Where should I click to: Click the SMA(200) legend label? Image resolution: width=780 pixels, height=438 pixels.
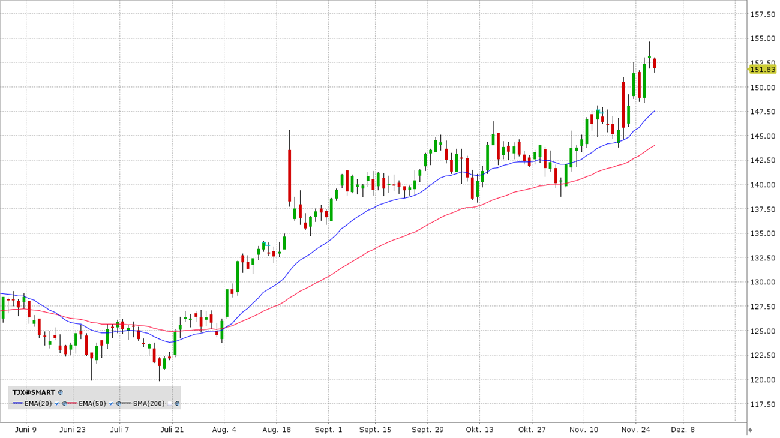click(x=149, y=404)
